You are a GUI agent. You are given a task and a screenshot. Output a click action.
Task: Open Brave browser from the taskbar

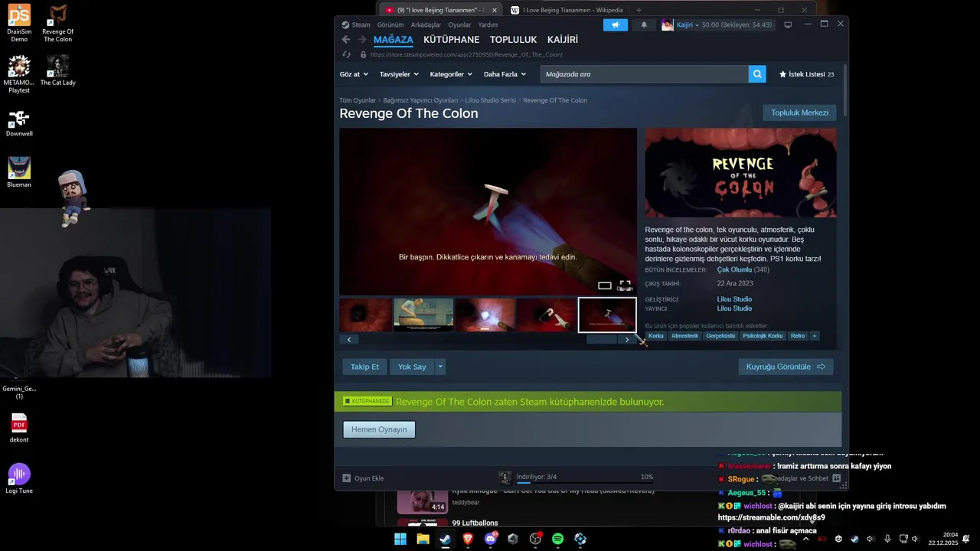(x=468, y=539)
